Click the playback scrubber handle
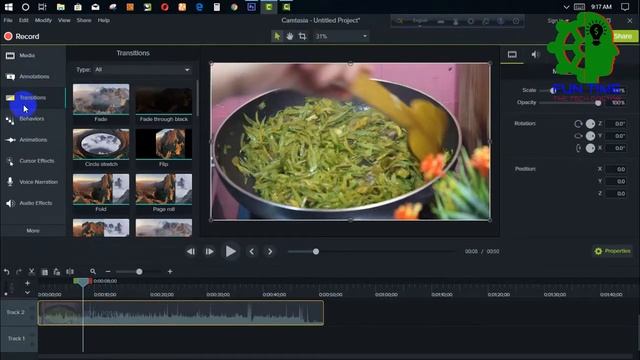Viewport: 640px width, 360px height. coord(316,251)
